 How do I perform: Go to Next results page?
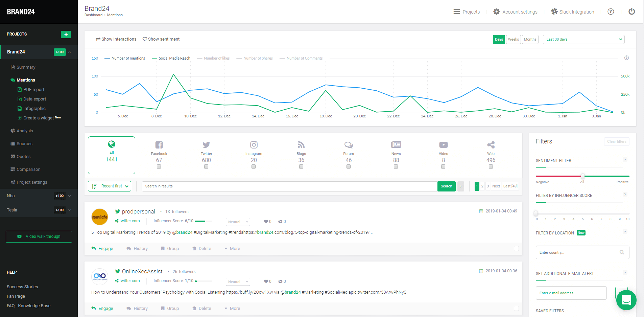coord(496,186)
